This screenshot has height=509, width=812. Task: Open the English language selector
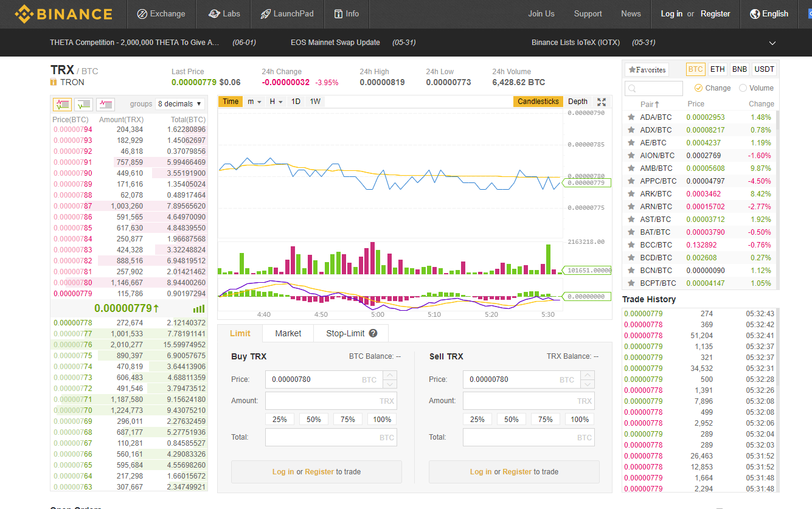769,14
